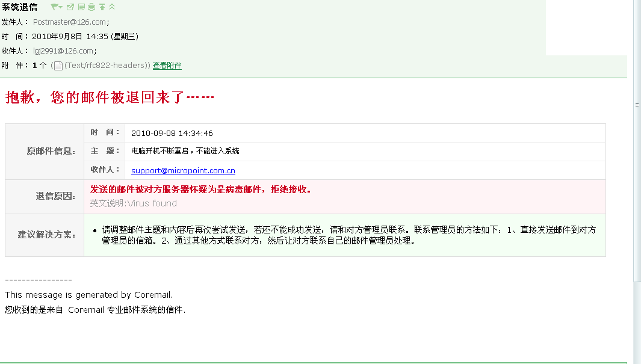Click recipient lgj2991@126.com

63,51
